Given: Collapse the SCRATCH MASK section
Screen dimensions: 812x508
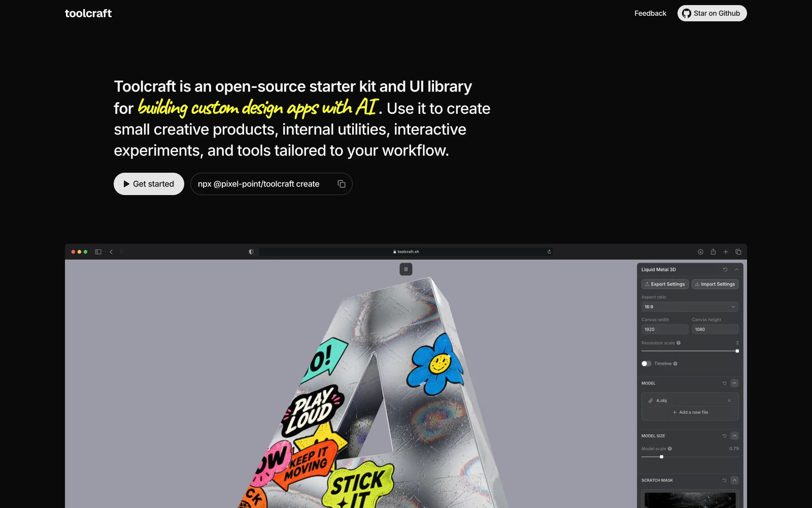Looking at the screenshot, I should [x=734, y=480].
